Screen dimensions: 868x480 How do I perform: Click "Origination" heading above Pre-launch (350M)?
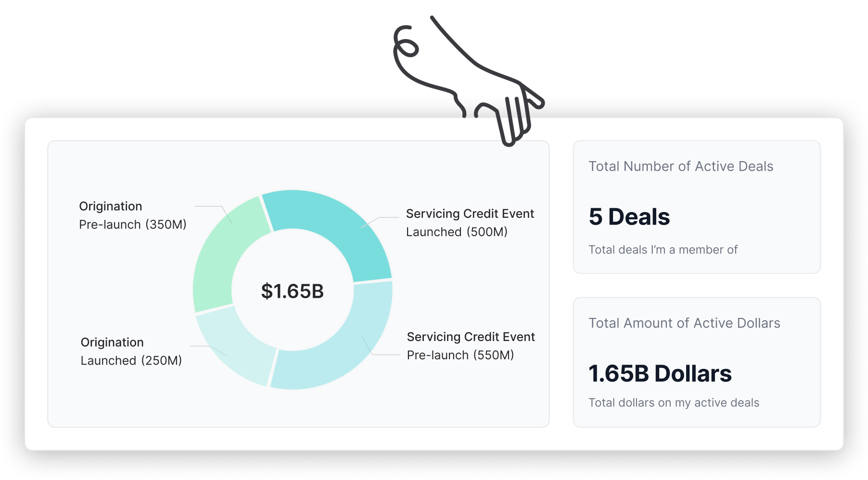[x=111, y=206]
